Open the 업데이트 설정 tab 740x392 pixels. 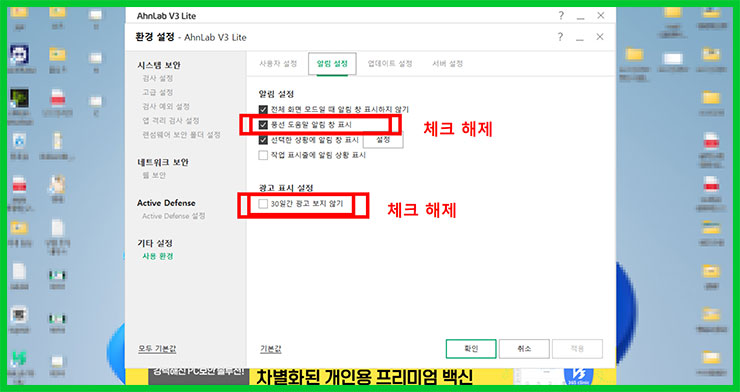390,64
